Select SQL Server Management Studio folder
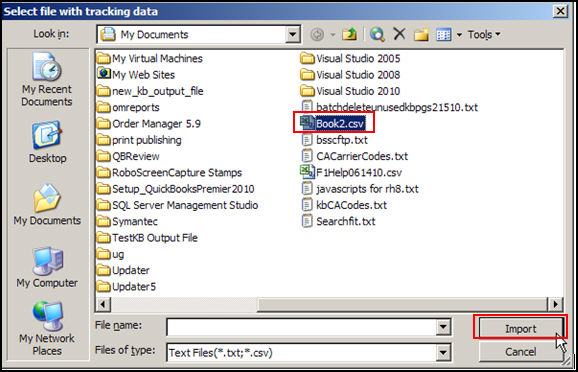 coord(177,205)
